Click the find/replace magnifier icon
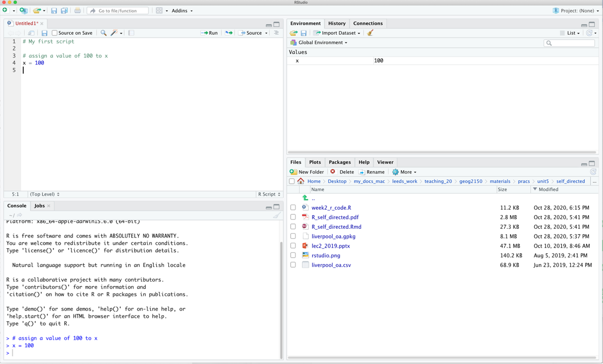The image size is (603, 364). click(104, 33)
